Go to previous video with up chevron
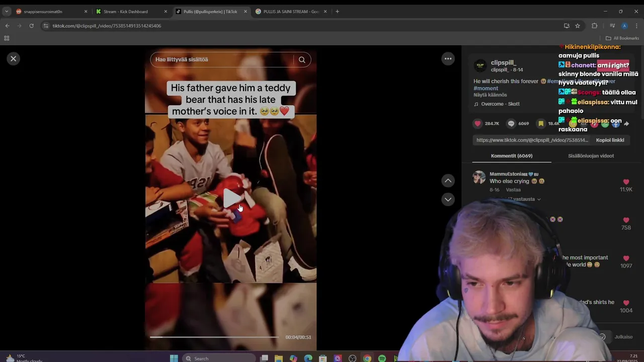Image resolution: width=644 pixels, height=362 pixels. (x=448, y=180)
